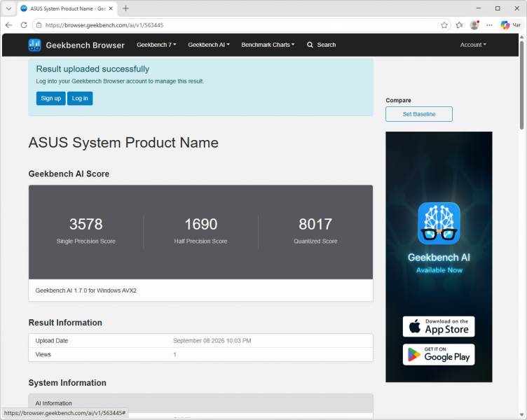Click the Views row value 1
This screenshot has width=527, height=420.
[174, 354]
